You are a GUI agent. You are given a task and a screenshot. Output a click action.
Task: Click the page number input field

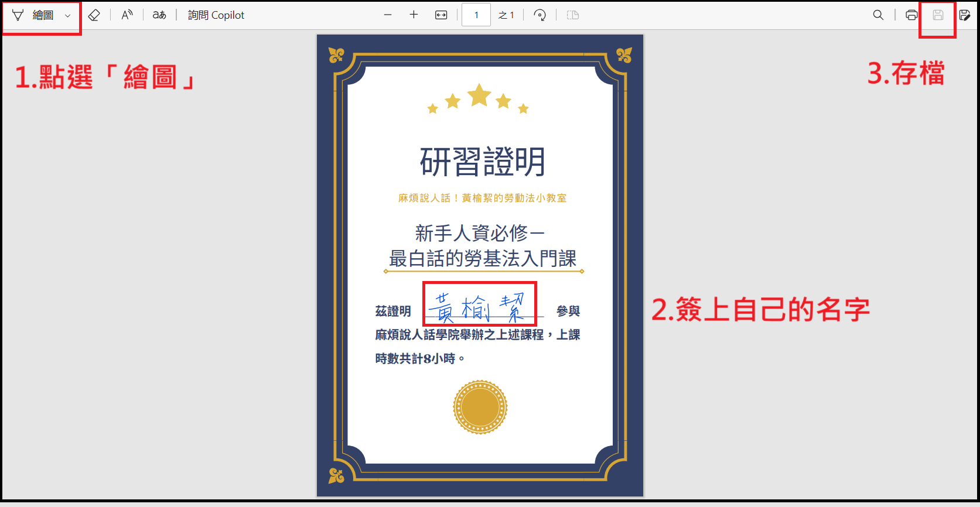pos(476,15)
